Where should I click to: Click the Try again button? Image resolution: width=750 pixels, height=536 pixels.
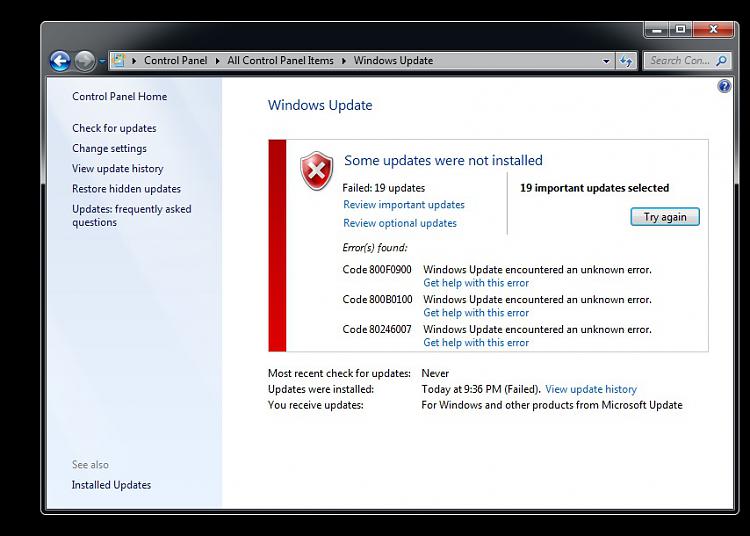[x=665, y=217]
